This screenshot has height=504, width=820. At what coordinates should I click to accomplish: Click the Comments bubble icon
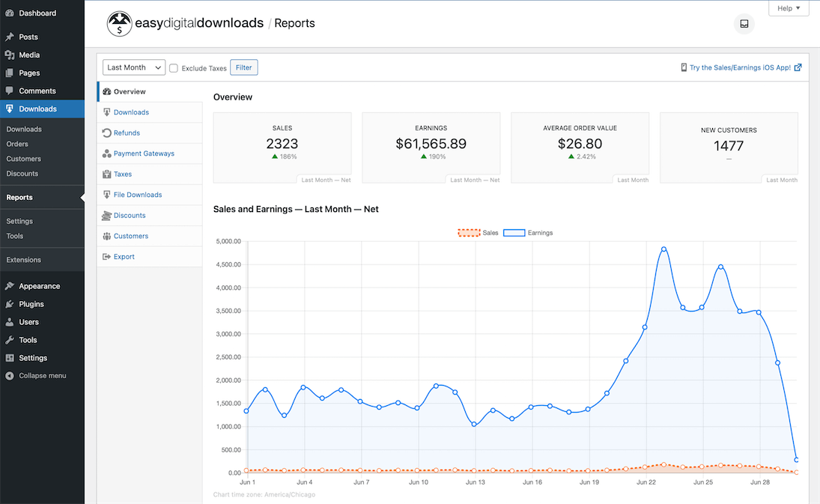pos(10,91)
